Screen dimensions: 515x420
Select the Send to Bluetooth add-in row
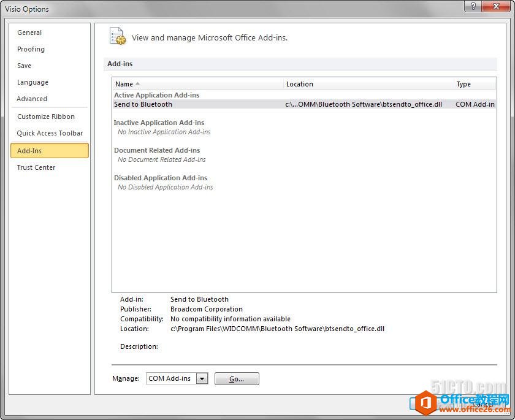[304, 104]
